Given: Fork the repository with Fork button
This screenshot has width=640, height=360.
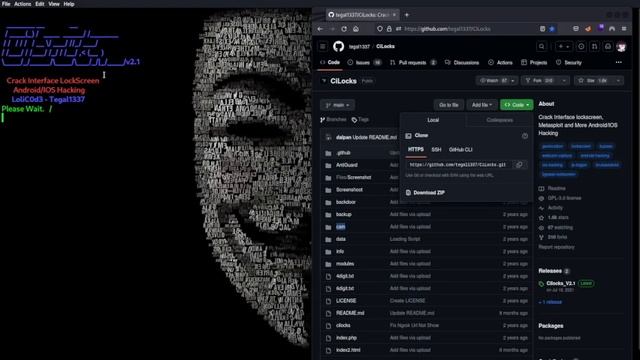Looking at the screenshot, I should click(540, 81).
